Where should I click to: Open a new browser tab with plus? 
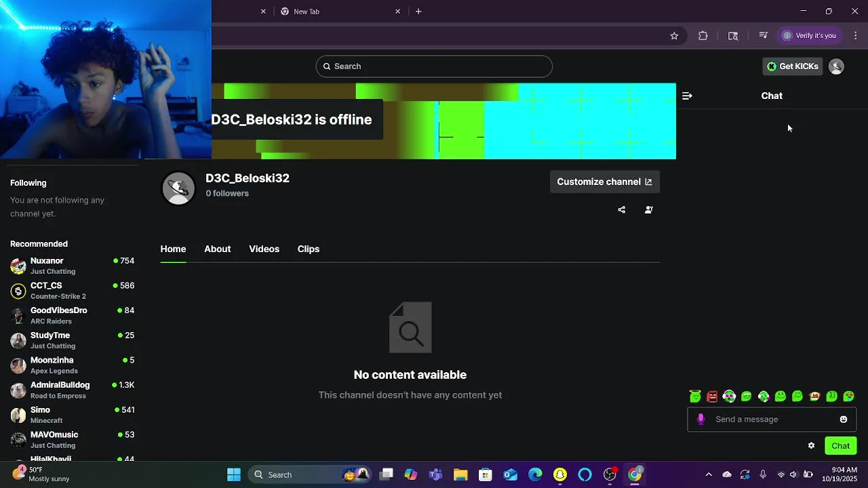pyautogui.click(x=418, y=12)
